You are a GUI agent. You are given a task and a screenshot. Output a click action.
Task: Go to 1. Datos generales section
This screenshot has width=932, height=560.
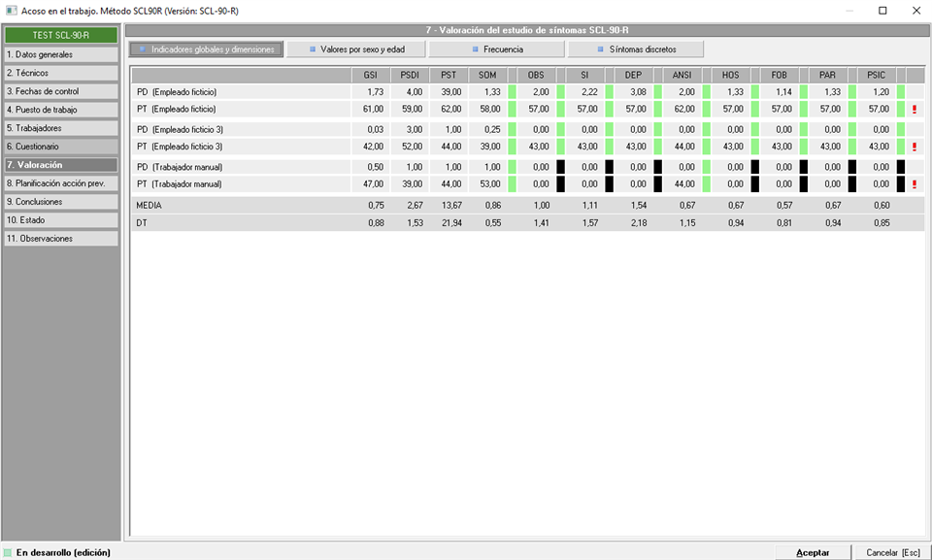tap(61, 54)
